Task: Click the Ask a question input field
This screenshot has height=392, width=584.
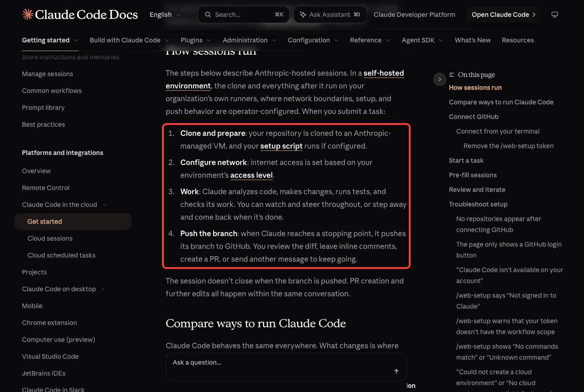Action: tap(286, 367)
